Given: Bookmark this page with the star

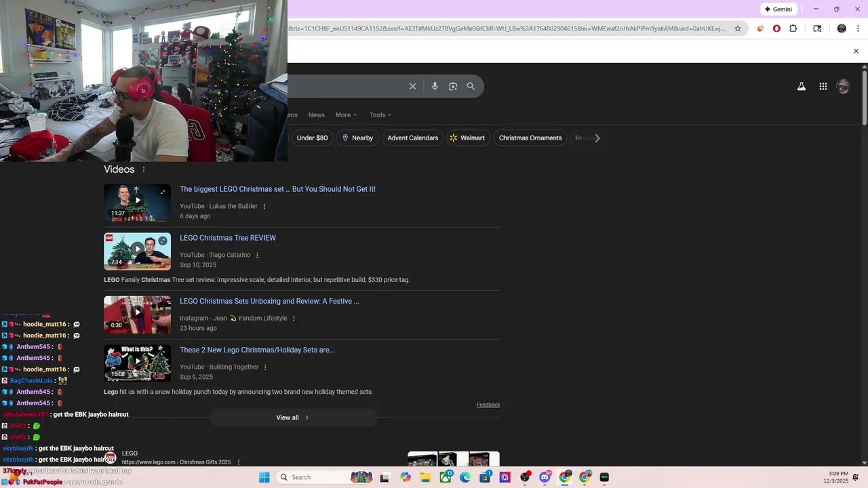Looking at the screenshot, I should click(738, 28).
